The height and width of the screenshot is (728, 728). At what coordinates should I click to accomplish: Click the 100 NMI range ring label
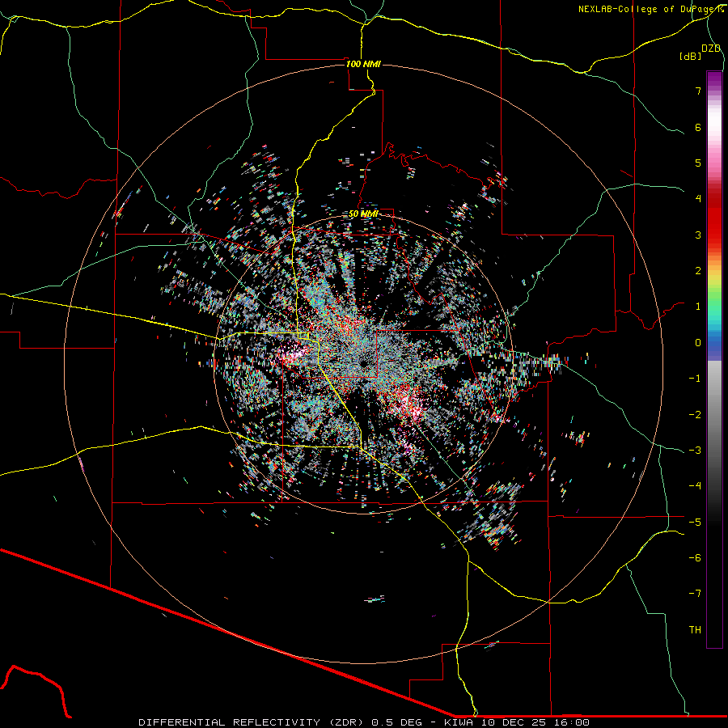363,64
